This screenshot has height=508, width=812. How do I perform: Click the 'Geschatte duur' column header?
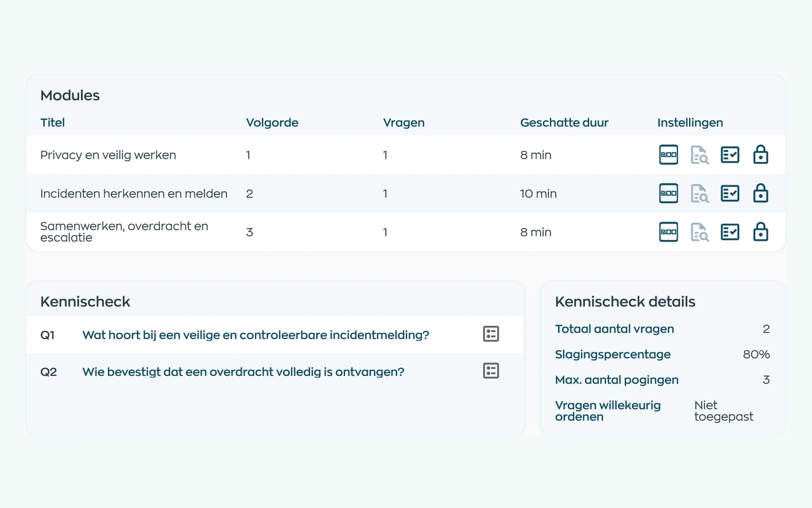[x=565, y=123]
